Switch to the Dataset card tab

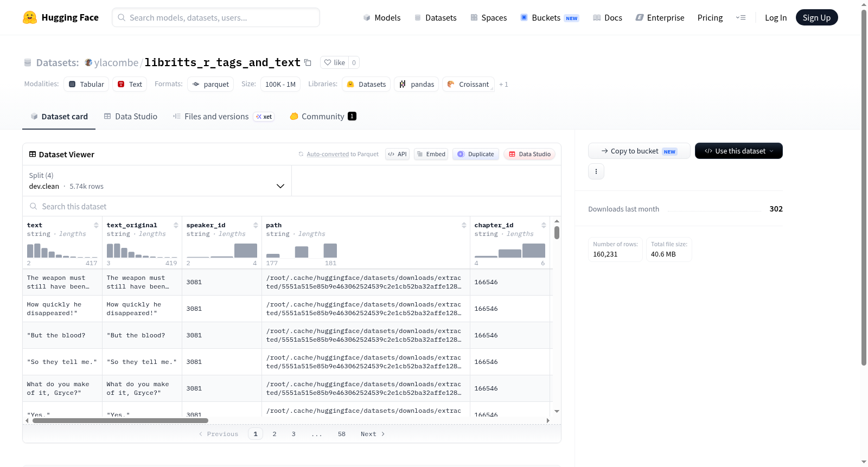[x=59, y=116]
